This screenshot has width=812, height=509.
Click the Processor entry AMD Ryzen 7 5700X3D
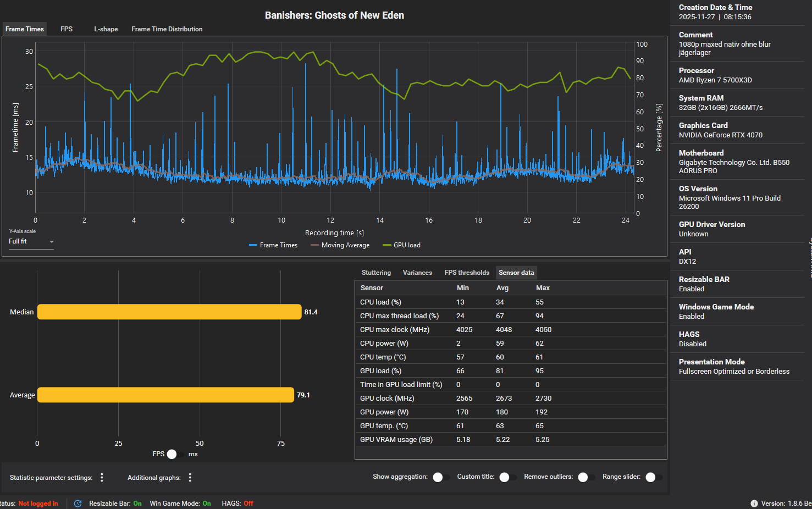[715, 80]
